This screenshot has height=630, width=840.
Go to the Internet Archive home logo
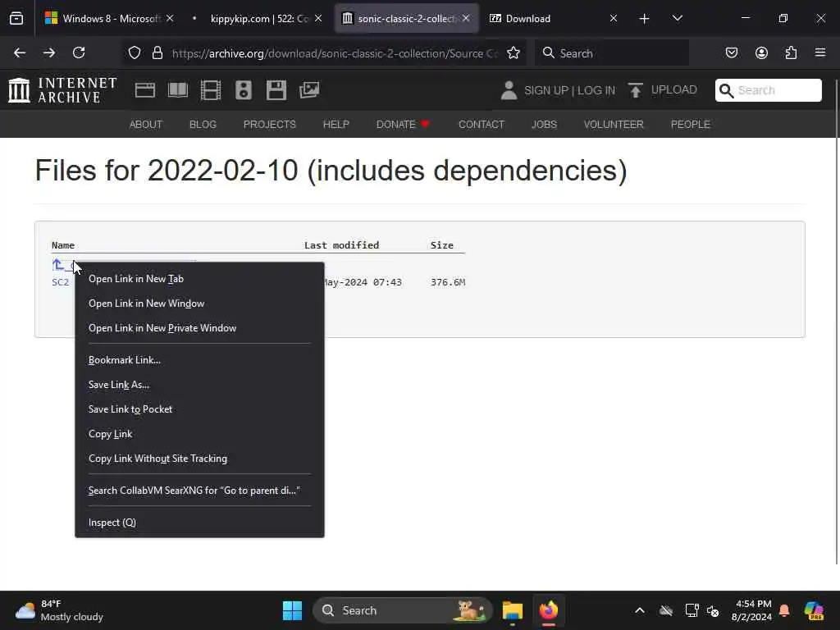62,90
